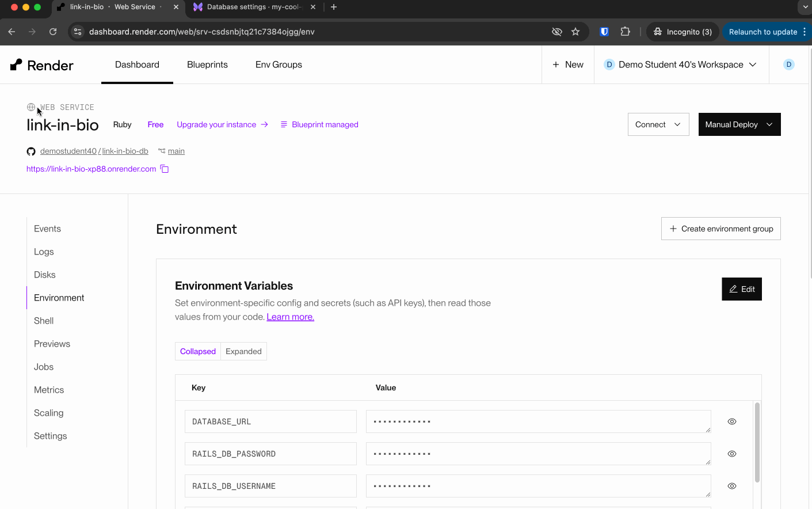Go back in browser history
Viewport: 812px width, 509px height.
pos(12,32)
